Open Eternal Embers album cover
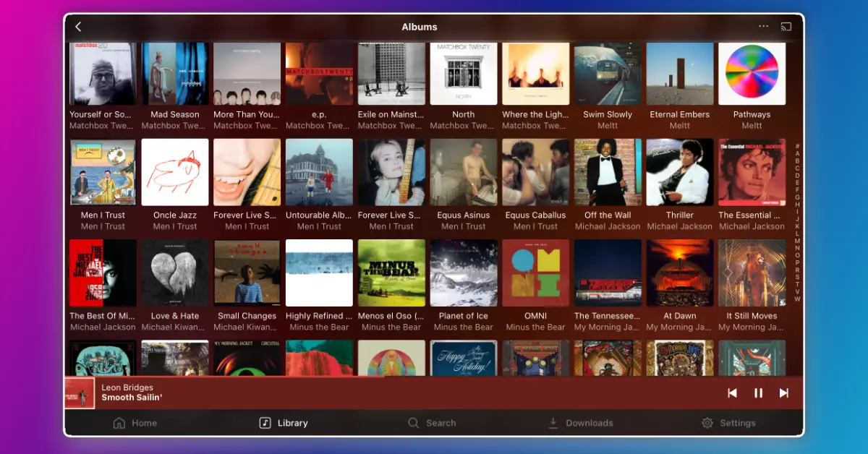Screen dimensions: 868x454 click(680, 74)
